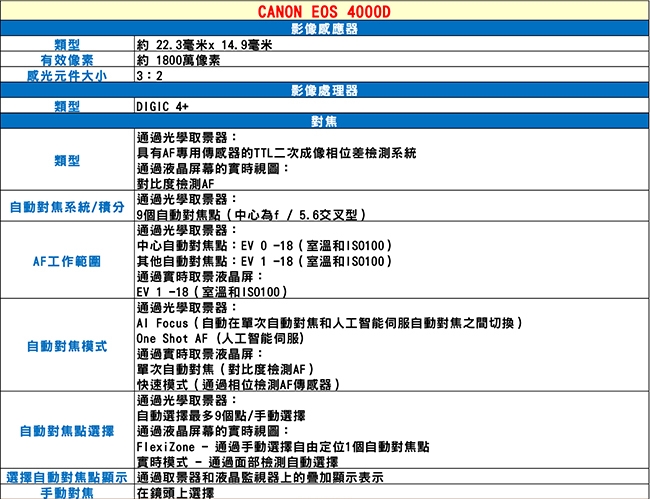This screenshot has width=650, height=499.
Task: Select the '影像處理器' section header
Action: pos(325,90)
